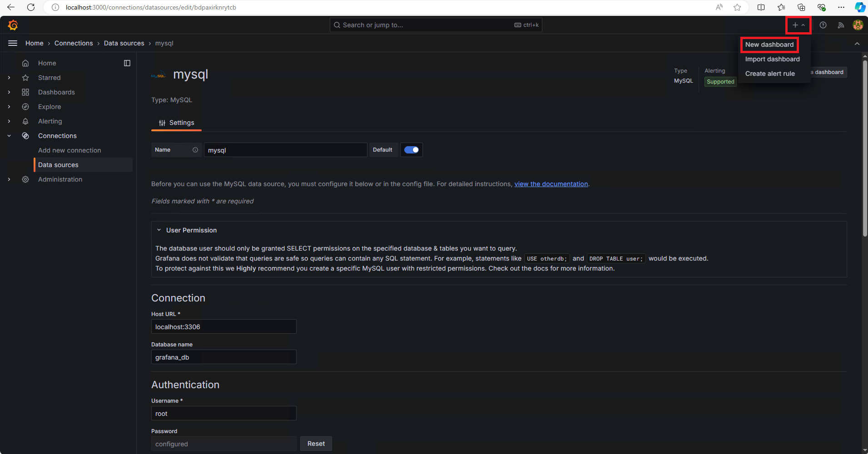The height and width of the screenshot is (454, 868).
Task: Collapse the top bar chevron
Action: pyautogui.click(x=857, y=44)
